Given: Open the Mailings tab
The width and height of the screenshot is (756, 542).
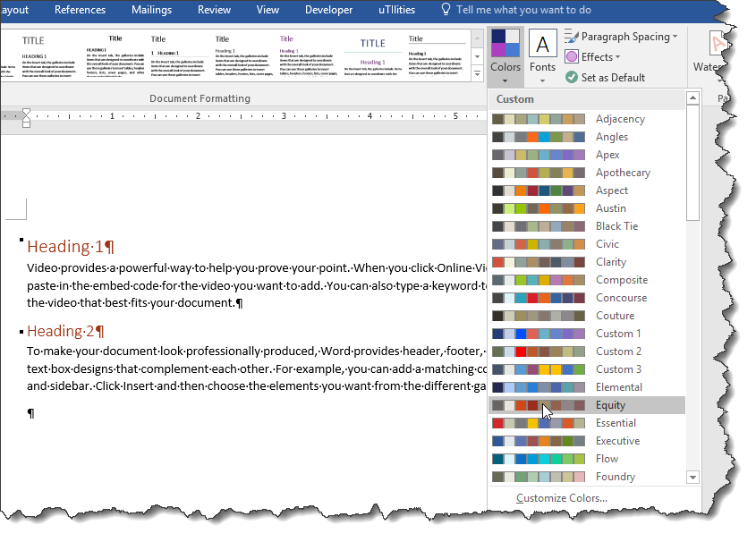Looking at the screenshot, I should pyautogui.click(x=151, y=10).
